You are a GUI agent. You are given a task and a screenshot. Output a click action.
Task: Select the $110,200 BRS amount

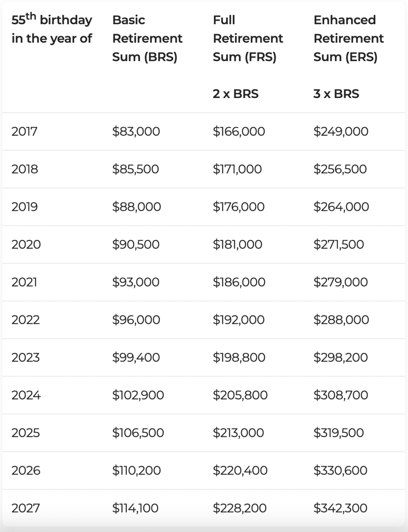coord(137,471)
